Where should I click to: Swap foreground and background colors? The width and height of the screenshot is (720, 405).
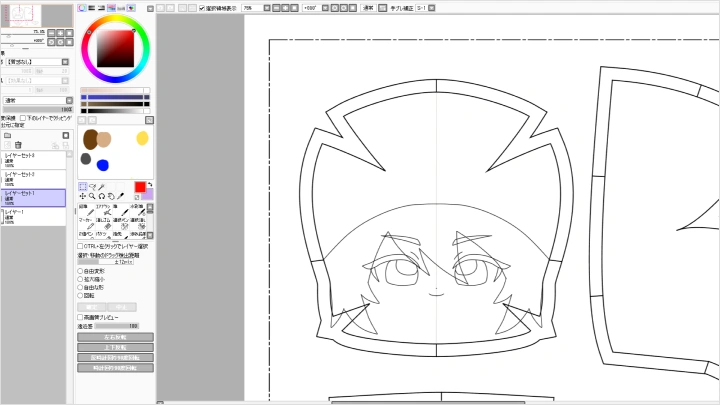coord(150,185)
